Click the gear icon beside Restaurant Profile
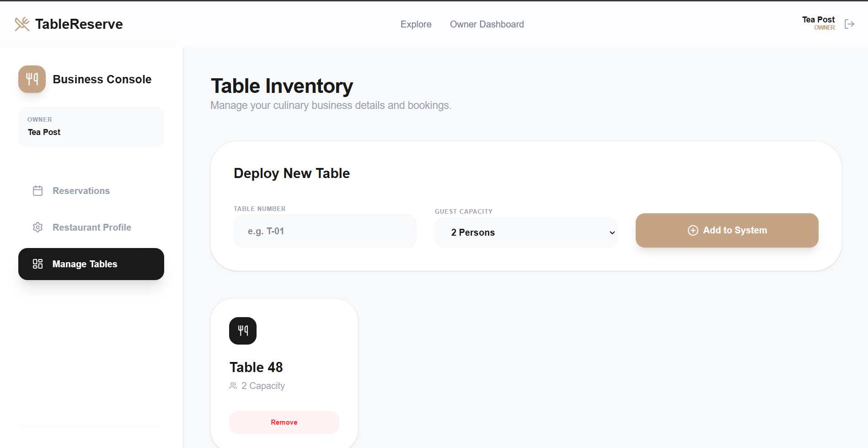 pyautogui.click(x=38, y=227)
